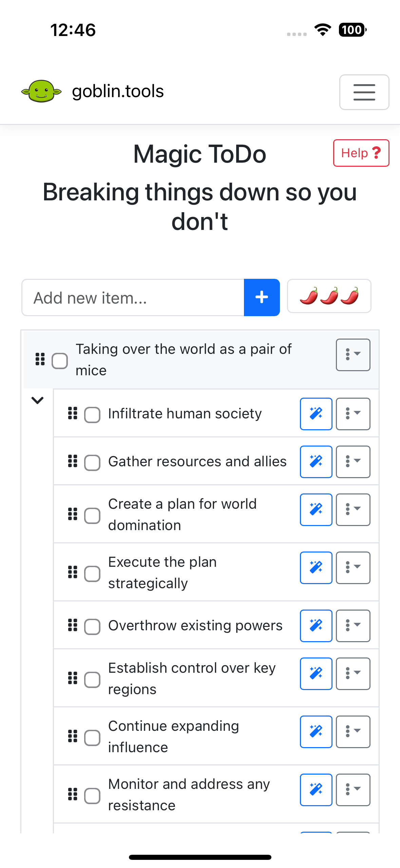Tap the green goblin logo

pos(41,91)
